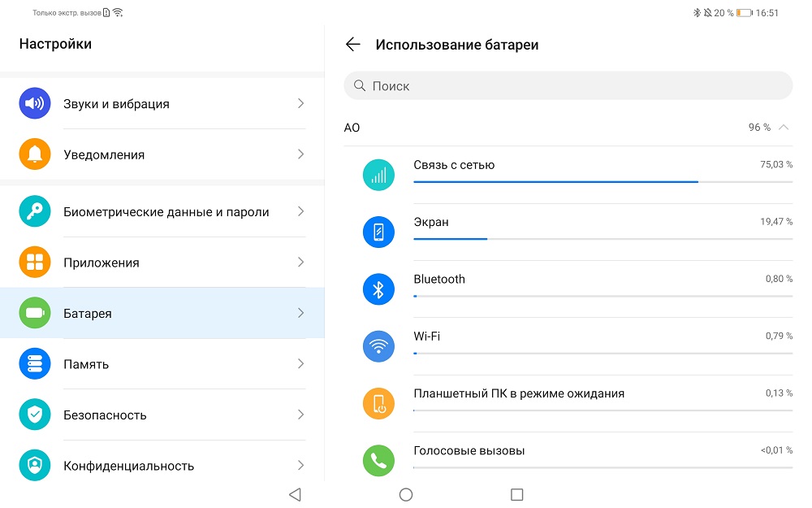The width and height of the screenshot is (812, 508).
Task: Open Безопасность row chevron
Action: pos(301,415)
